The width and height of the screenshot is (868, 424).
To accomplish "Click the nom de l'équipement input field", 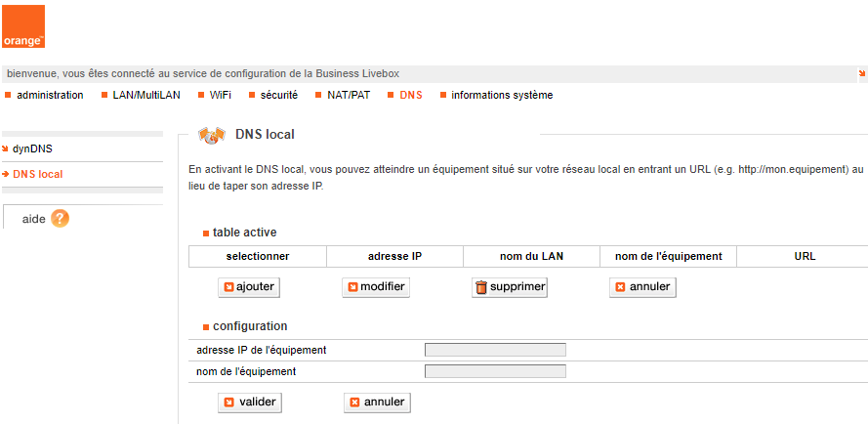I will point(495,371).
